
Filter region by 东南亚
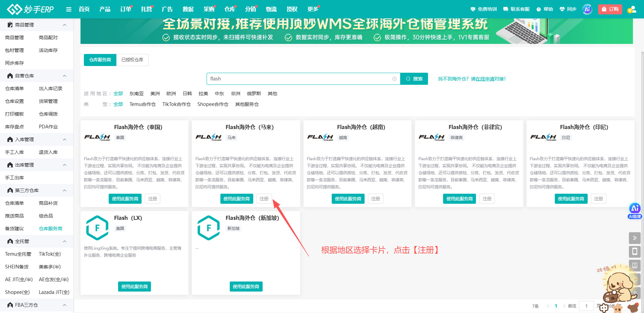[x=137, y=93]
